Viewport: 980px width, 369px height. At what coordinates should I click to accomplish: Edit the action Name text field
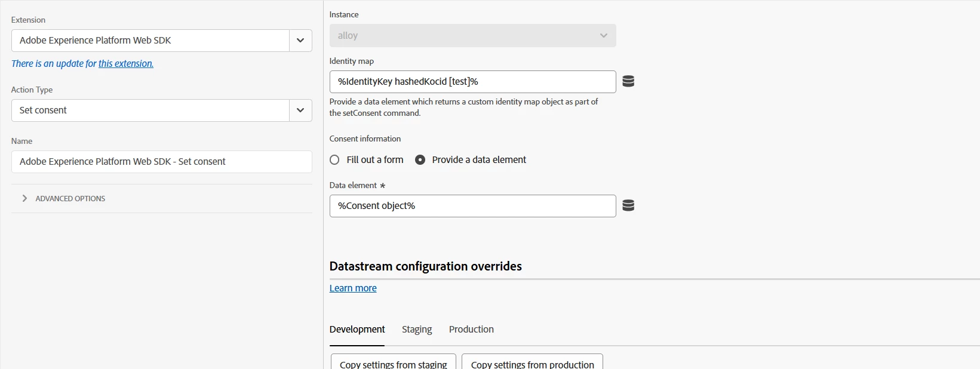(161, 162)
